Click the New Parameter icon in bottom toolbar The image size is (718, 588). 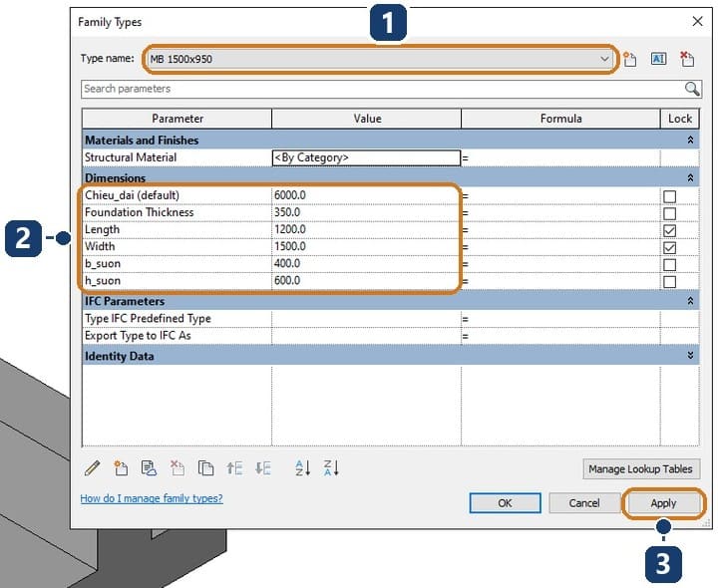tap(121, 468)
